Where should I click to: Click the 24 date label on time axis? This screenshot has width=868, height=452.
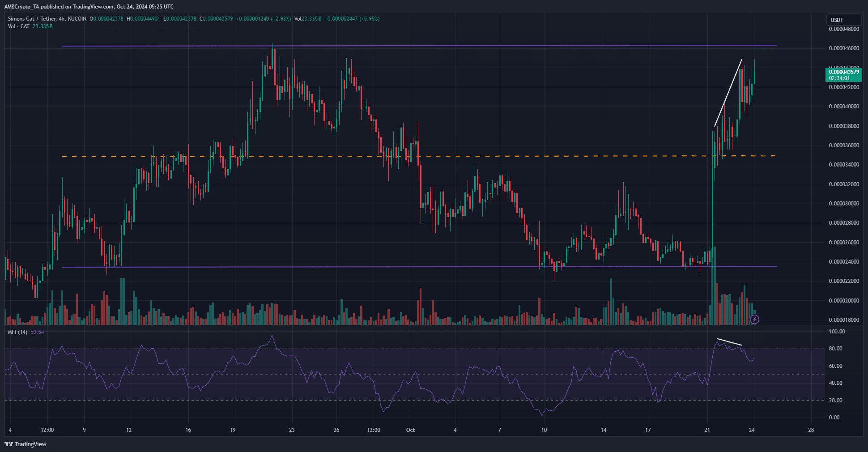752,430
